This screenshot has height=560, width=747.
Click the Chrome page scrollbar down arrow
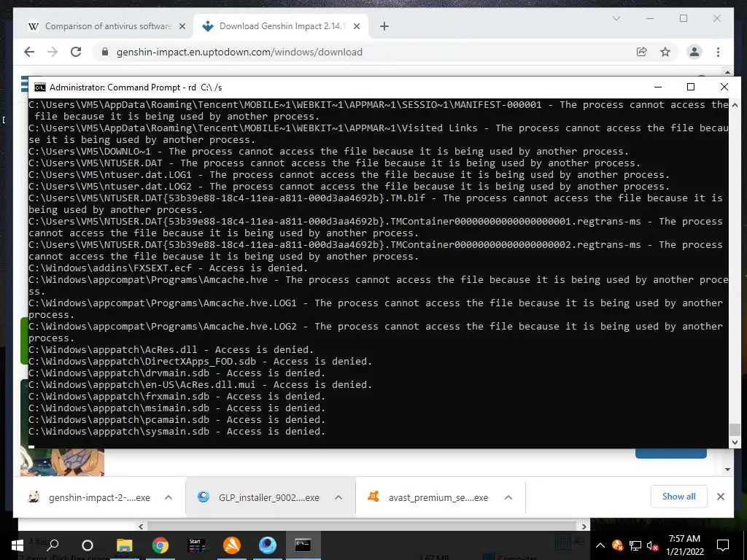click(727, 470)
